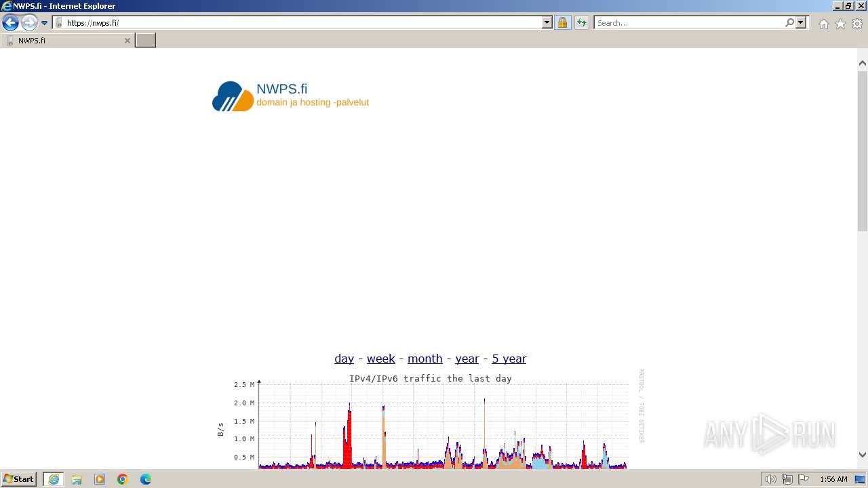Click the 1:56 AM system clock

(833, 479)
